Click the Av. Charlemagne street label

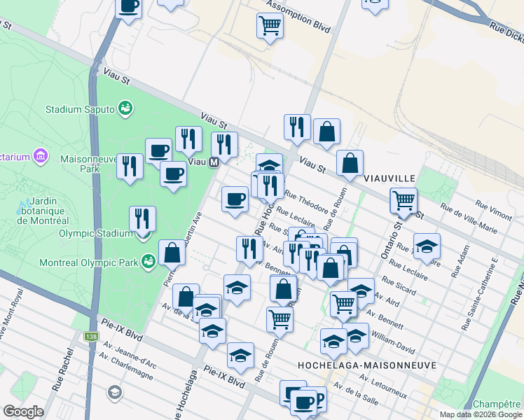125,366
